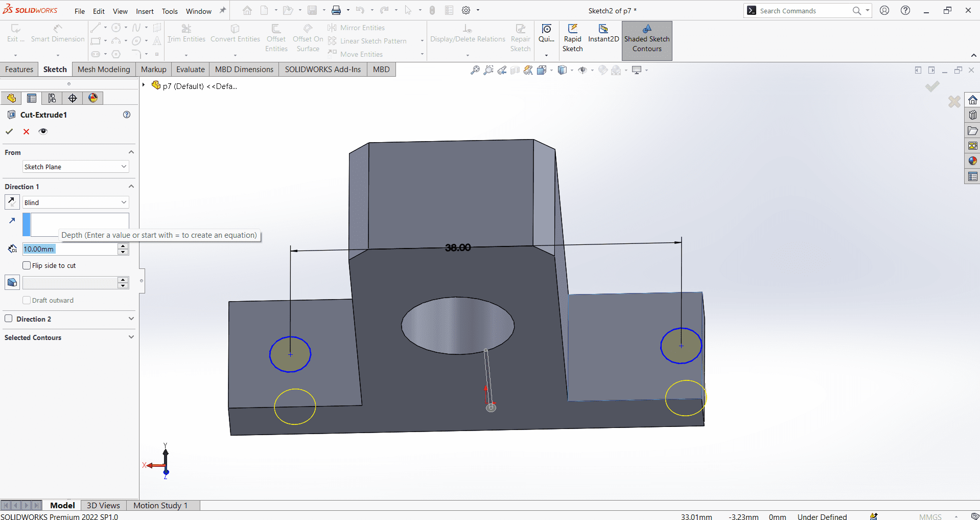Open the DisplayManager color-ball tab

point(93,98)
